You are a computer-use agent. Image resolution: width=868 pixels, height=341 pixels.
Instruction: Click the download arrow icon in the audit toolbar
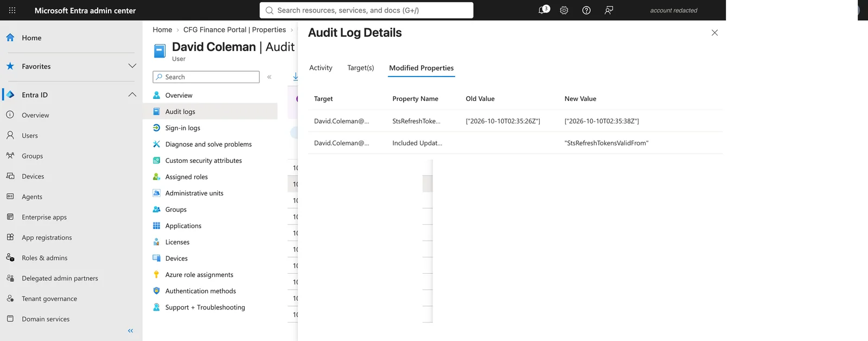coord(295,77)
